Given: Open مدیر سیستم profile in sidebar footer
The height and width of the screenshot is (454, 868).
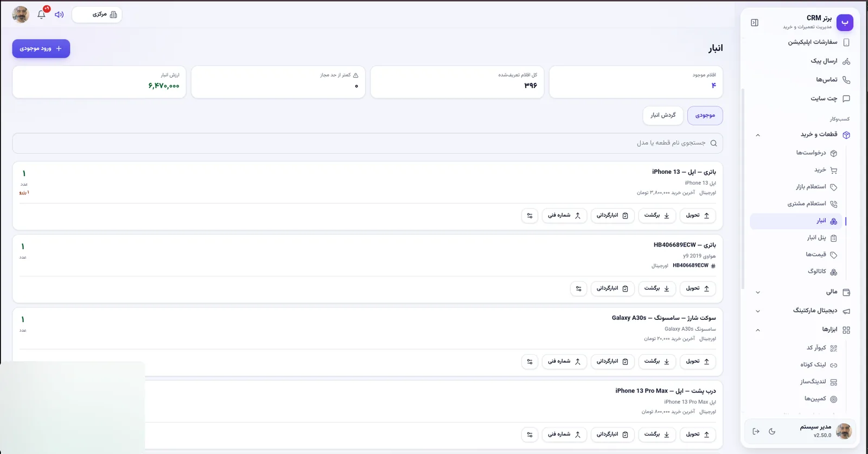Looking at the screenshot, I should tap(825, 431).
